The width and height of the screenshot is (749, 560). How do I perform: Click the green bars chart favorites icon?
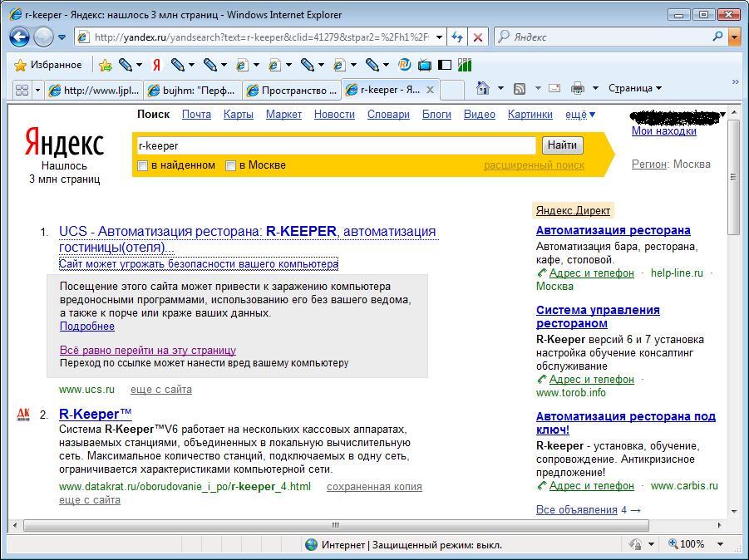465,65
